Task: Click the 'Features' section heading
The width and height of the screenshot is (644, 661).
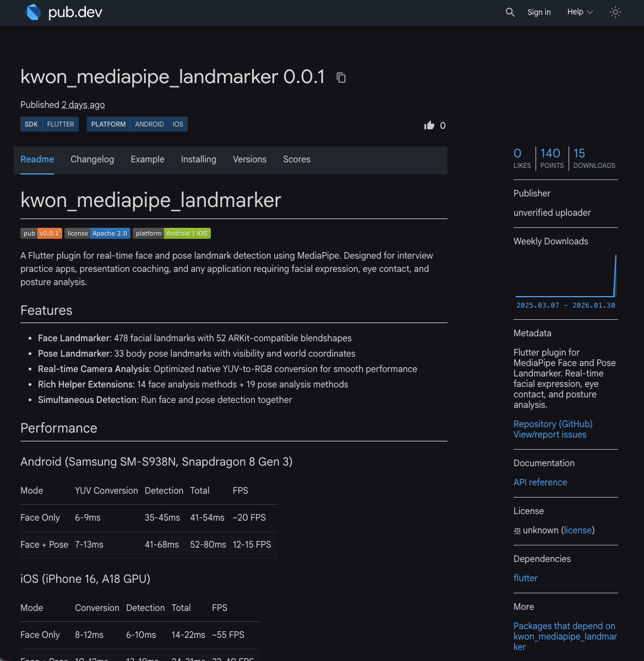Action: (46, 310)
